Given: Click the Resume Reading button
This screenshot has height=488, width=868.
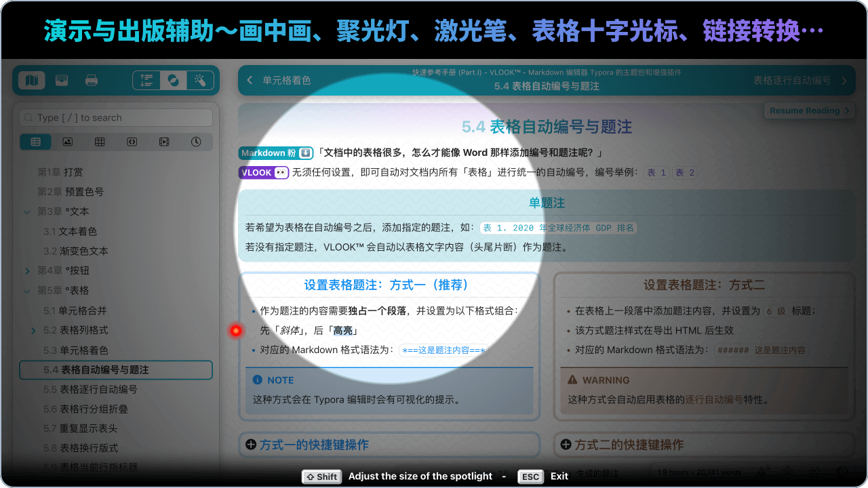Looking at the screenshot, I should (809, 110).
